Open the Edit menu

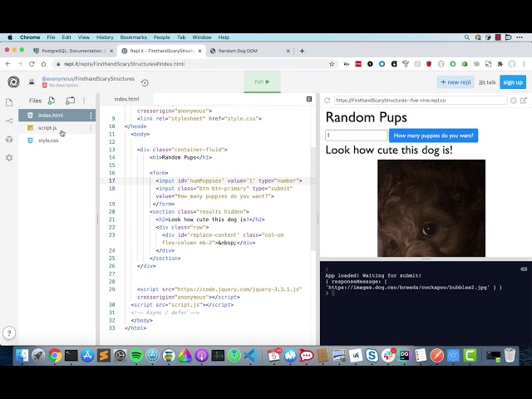[66, 37]
